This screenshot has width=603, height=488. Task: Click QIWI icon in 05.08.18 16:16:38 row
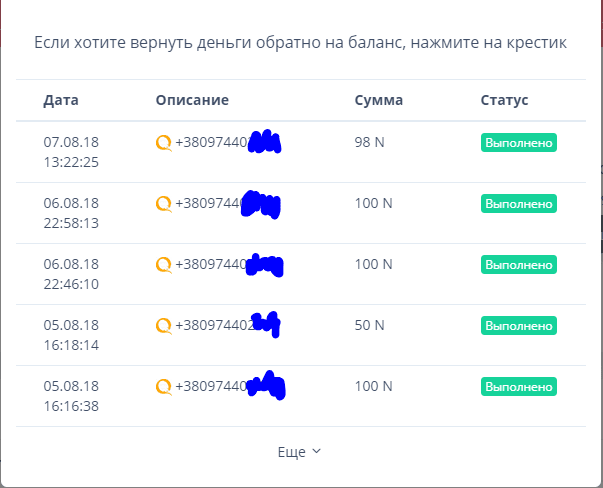[x=164, y=387]
